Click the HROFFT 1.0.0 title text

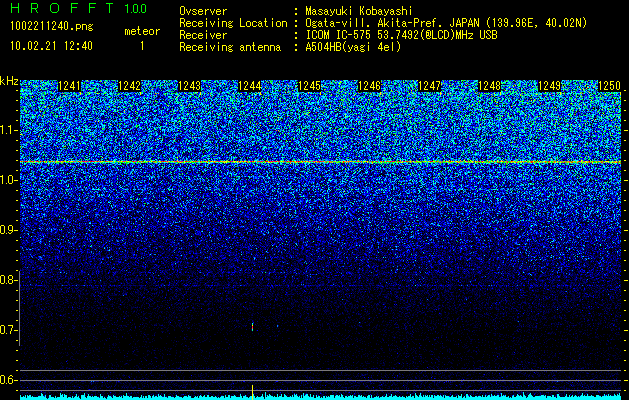coord(78,8)
